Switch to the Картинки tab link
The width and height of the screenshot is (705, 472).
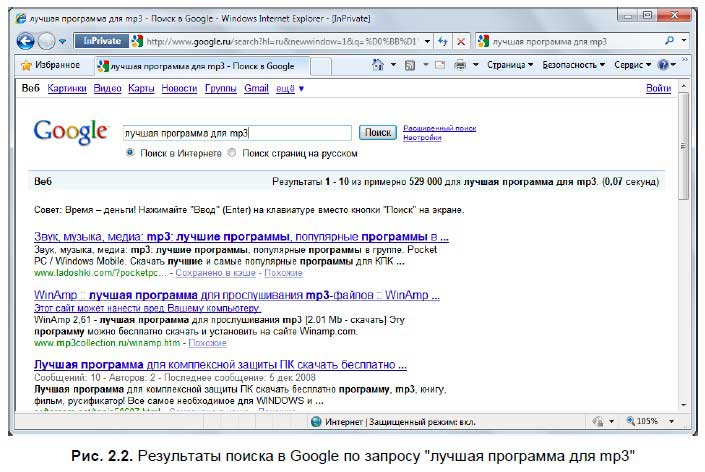(x=67, y=88)
